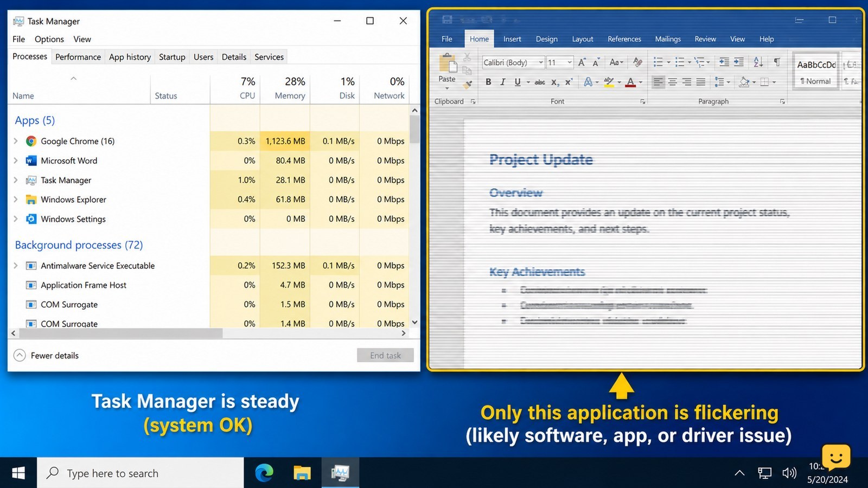Expand Microsoft Word process group
This screenshot has width=868, height=488.
click(16, 160)
